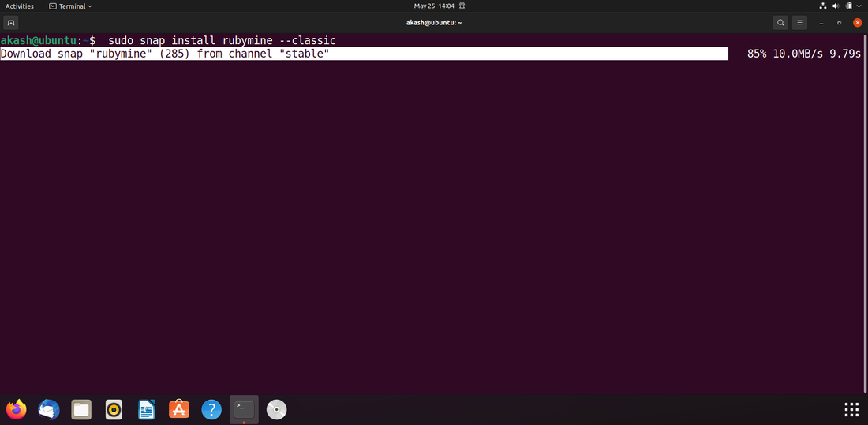Viewport: 868px width, 425px height.
Task: Open the network status icon in the top bar
Action: point(822,6)
